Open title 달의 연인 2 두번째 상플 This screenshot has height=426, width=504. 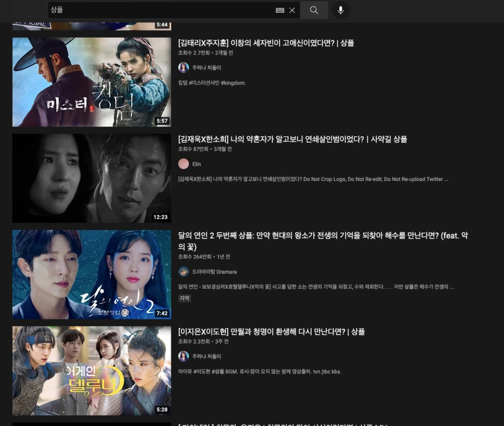[x=323, y=241]
